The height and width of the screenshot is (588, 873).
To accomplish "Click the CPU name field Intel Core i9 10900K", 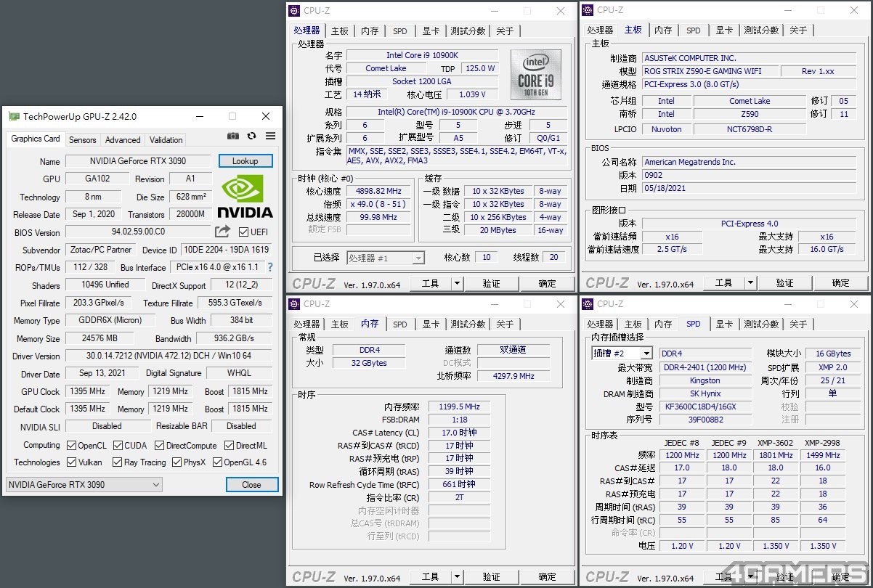I will 422,55.
